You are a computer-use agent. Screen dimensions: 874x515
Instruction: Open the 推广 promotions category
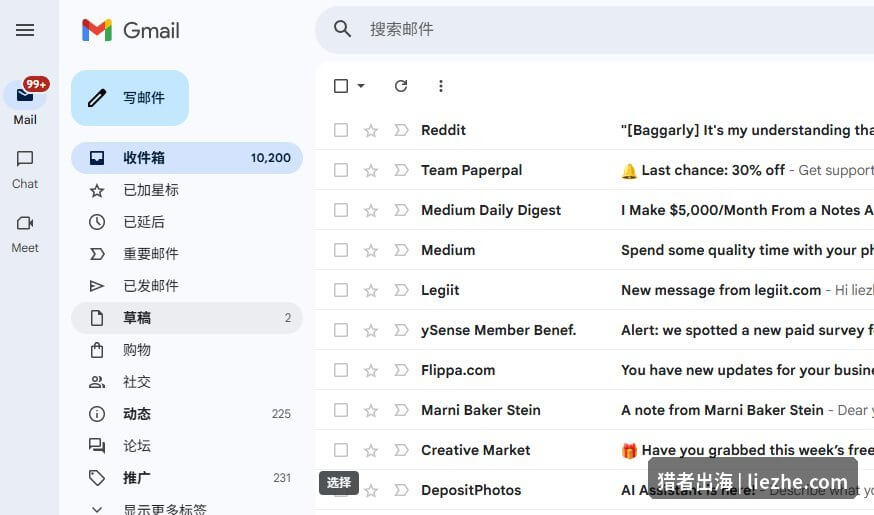point(187,478)
